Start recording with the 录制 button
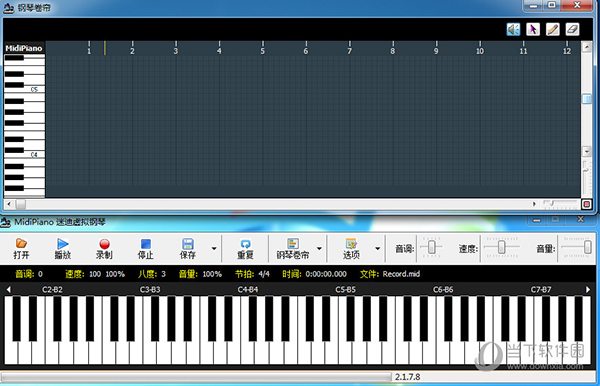The height and width of the screenshot is (386, 600). (x=104, y=249)
